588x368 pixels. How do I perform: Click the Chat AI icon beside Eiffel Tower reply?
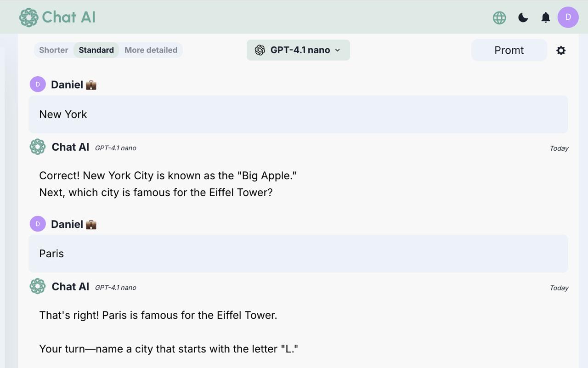(38, 287)
